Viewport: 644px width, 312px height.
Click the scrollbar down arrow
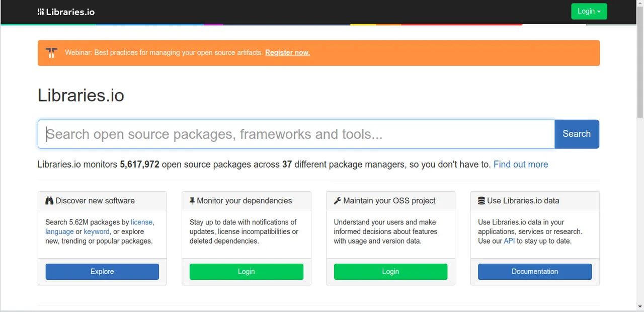tap(640, 306)
